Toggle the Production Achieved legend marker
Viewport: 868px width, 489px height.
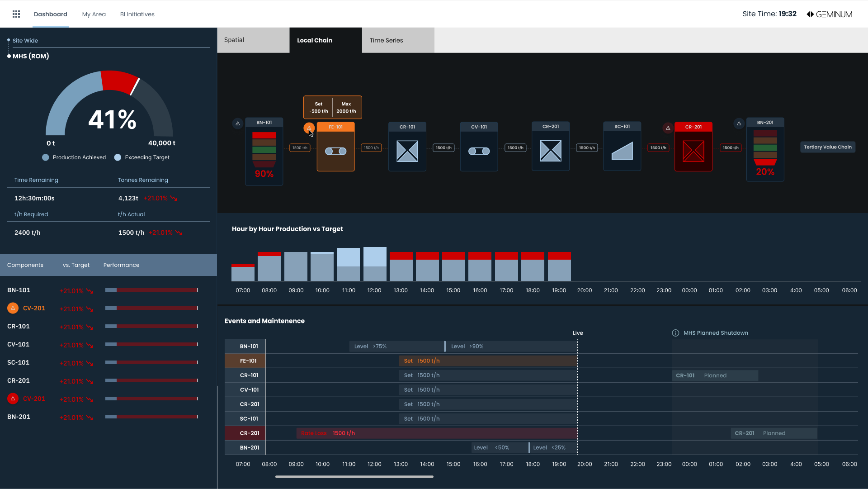coord(46,157)
